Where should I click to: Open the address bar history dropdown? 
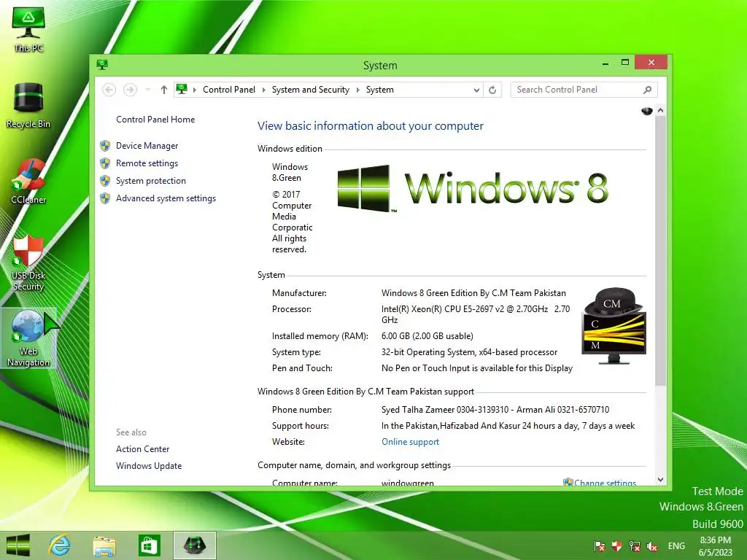(x=476, y=90)
